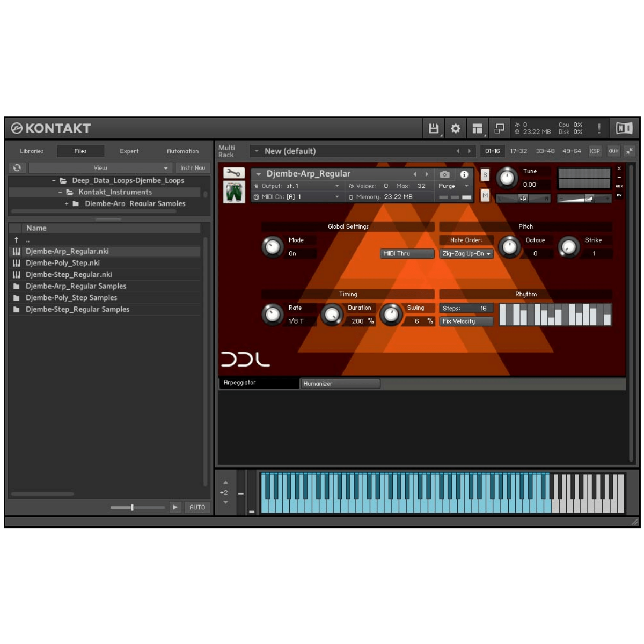This screenshot has height=644, width=644.
Task: Mute the Djembe-Arp_Regular instrument
Action: click(485, 196)
